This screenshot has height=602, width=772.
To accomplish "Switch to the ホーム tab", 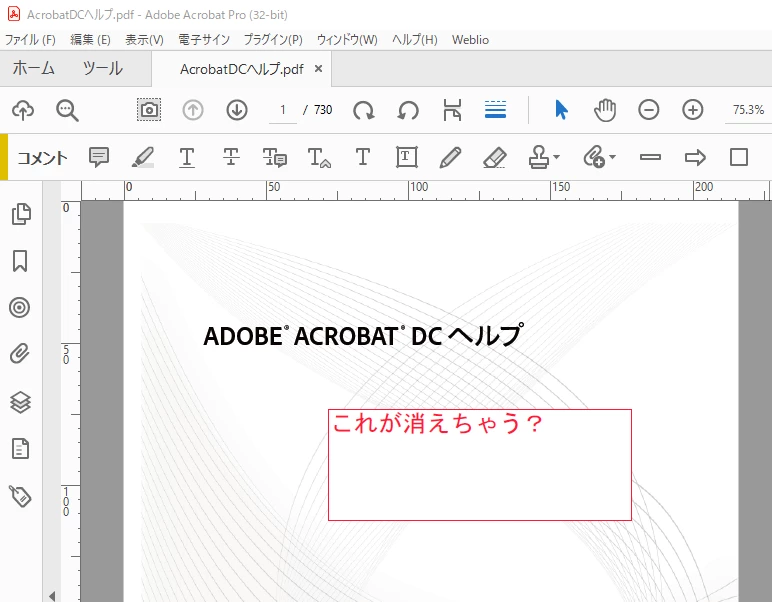I will tap(33, 68).
